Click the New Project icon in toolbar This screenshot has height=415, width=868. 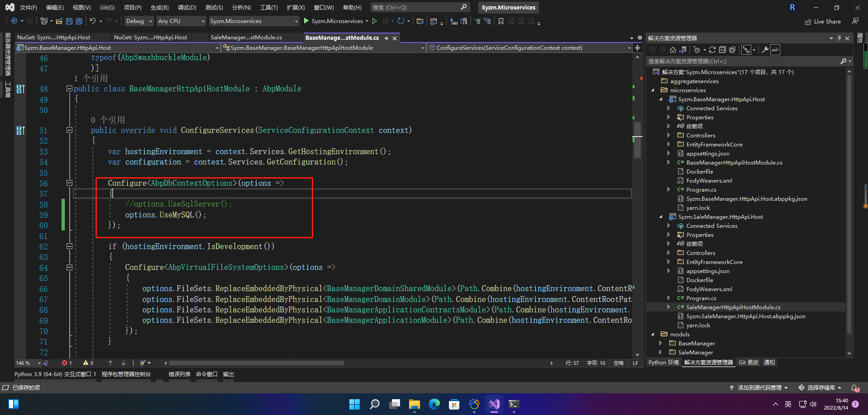[44, 21]
